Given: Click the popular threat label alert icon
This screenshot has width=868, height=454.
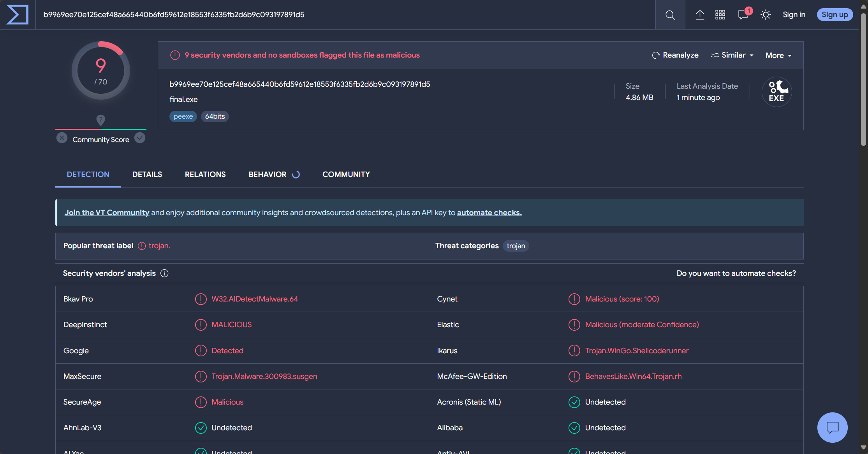Looking at the screenshot, I should click(x=142, y=246).
